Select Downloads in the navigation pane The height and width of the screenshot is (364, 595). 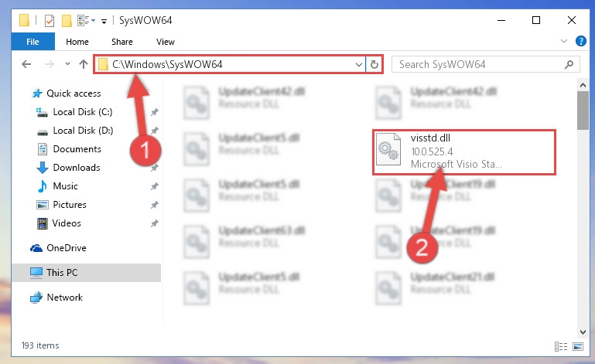point(77,168)
